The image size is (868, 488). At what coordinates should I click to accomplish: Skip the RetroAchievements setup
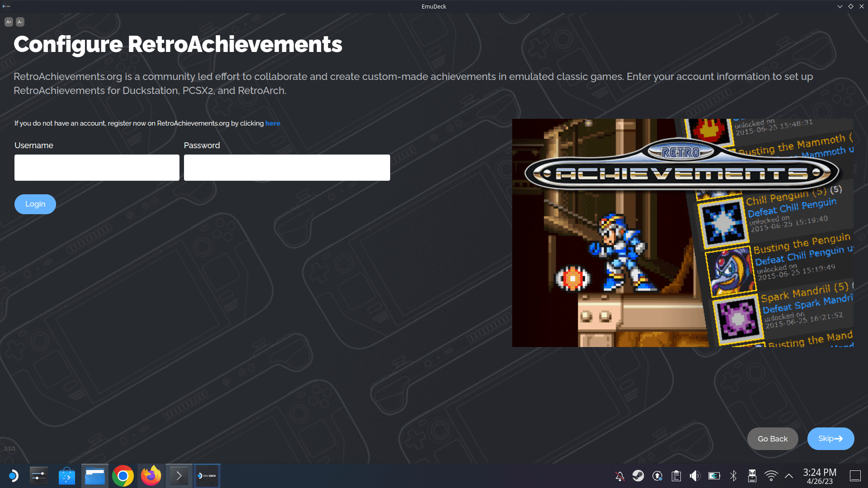[x=831, y=439]
